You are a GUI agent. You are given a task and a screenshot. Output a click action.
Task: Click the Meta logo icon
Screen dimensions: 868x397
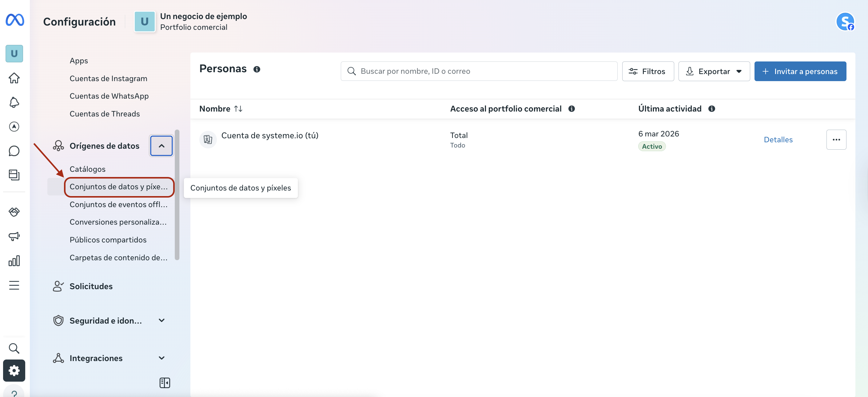coord(14,20)
